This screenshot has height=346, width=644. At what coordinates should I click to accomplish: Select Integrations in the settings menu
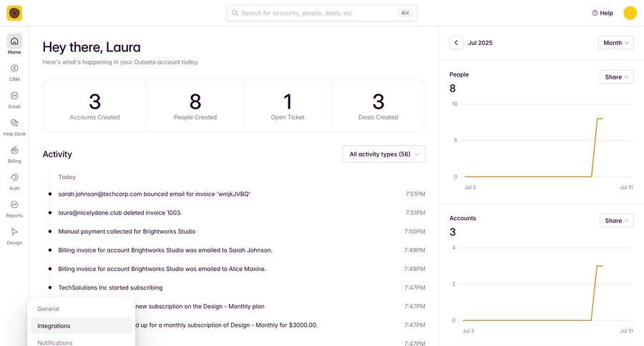[x=82, y=326]
